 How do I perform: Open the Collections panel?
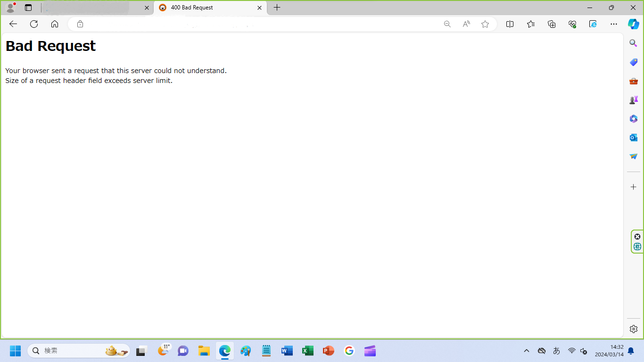552,24
